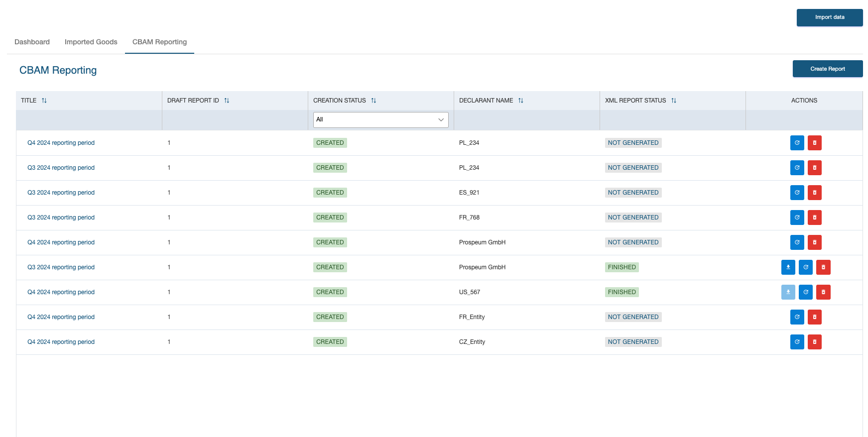Regenerate the US_567 report

coord(805,292)
